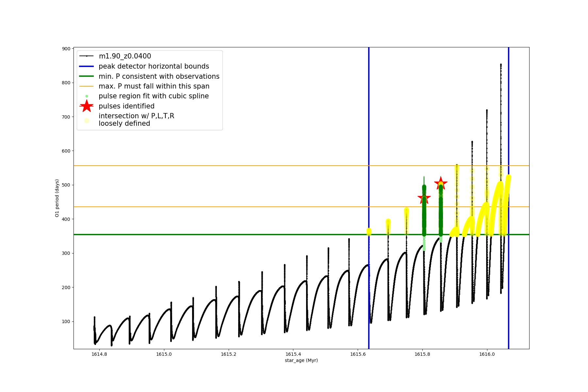Click the orange line swatch in the legend
The height and width of the screenshot is (392, 588).
pyautogui.click(x=87, y=86)
